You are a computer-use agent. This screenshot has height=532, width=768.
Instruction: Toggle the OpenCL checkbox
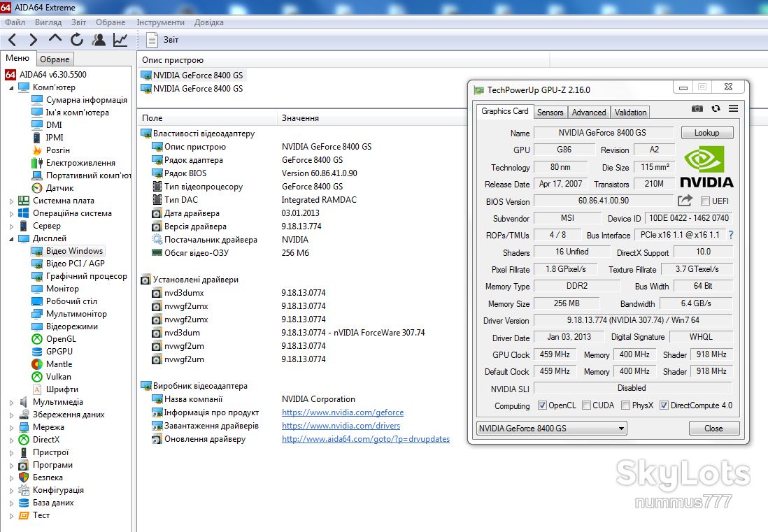tap(541, 405)
